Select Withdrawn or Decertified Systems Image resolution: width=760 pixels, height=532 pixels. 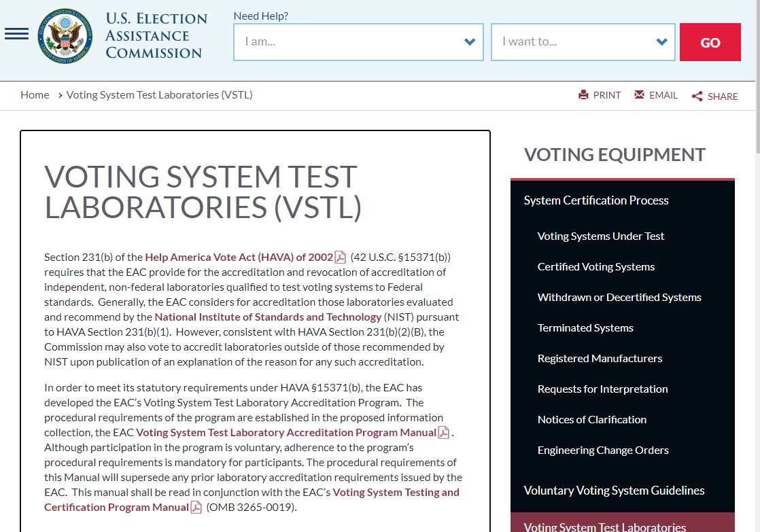coord(619,298)
